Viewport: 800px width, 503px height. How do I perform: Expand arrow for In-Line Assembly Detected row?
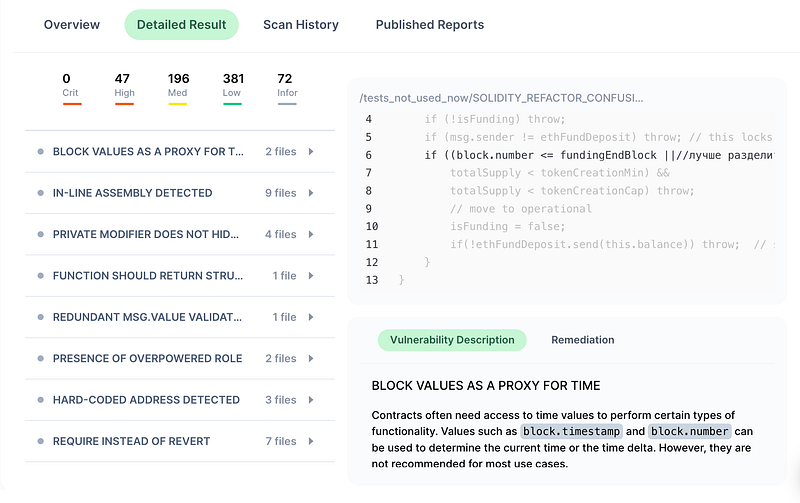[311, 193]
